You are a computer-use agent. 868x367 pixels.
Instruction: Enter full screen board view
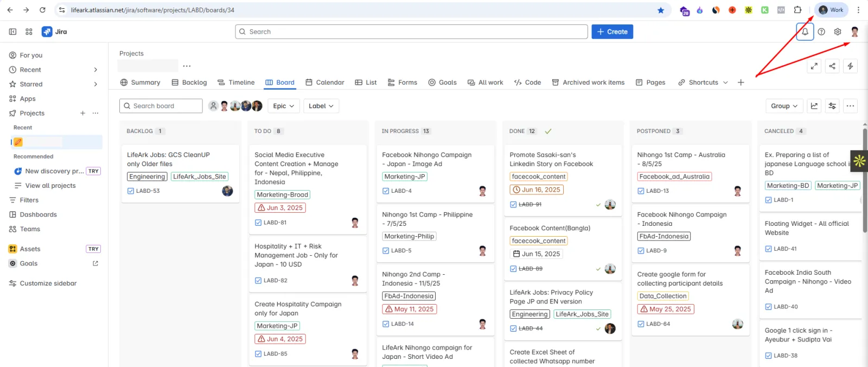[x=814, y=66]
